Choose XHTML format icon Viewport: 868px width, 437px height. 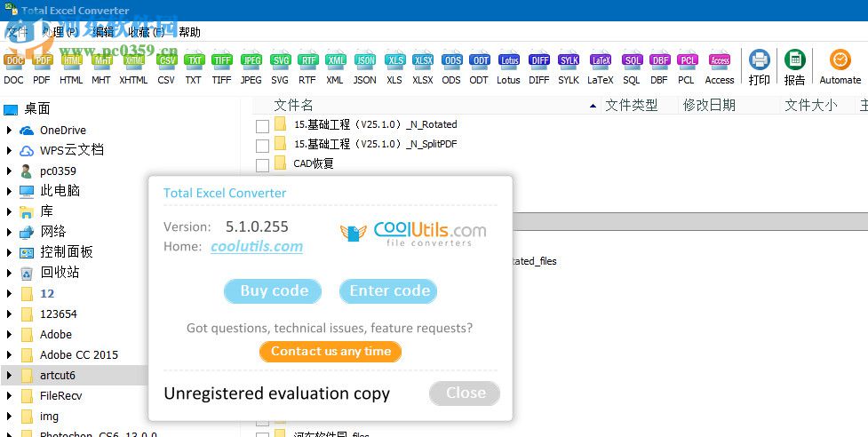133,61
